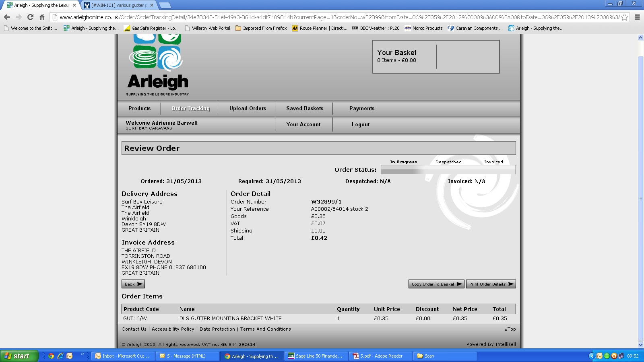The height and width of the screenshot is (362, 644).
Task: Open Willerby Web Portal bookmark
Action: [207, 28]
